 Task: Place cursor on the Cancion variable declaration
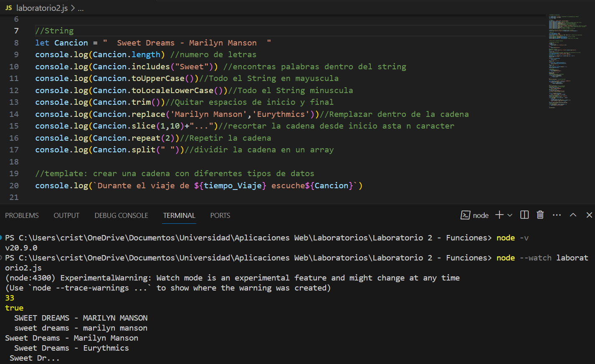[71, 43]
